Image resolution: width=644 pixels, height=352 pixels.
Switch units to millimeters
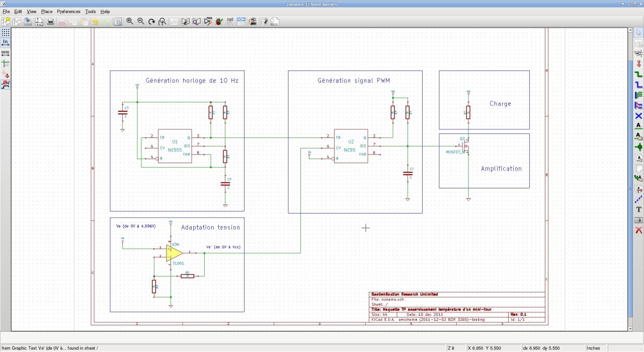tap(5, 53)
